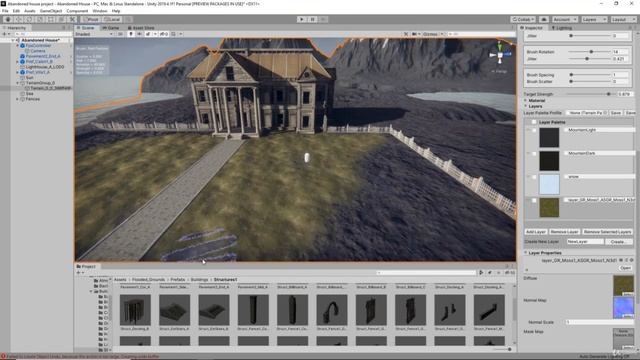
Task: Open the Component menu
Action: [x=77, y=11]
